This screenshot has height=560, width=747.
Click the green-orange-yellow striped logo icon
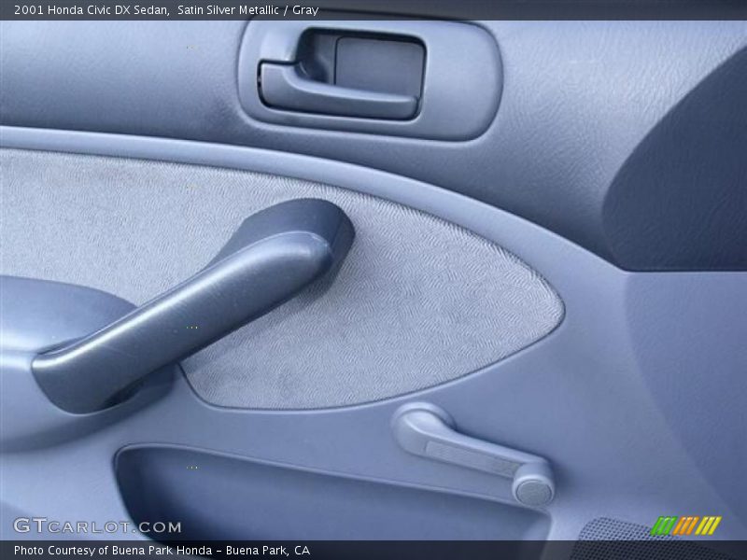686,525
